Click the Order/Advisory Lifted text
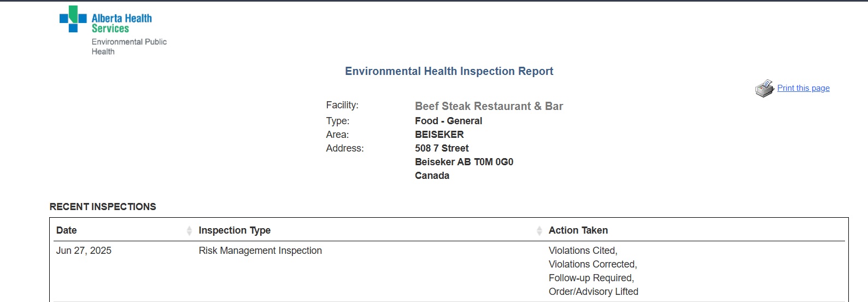 coord(594,292)
